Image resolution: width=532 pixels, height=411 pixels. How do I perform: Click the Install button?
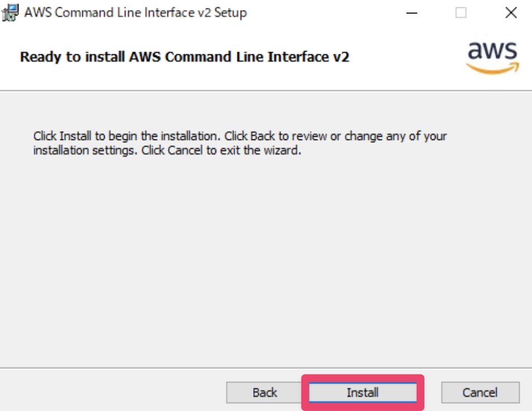tap(362, 393)
